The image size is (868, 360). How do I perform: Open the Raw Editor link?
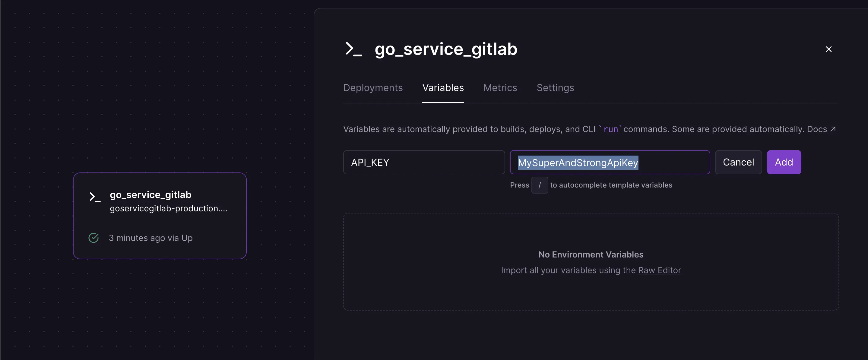tap(659, 270)
